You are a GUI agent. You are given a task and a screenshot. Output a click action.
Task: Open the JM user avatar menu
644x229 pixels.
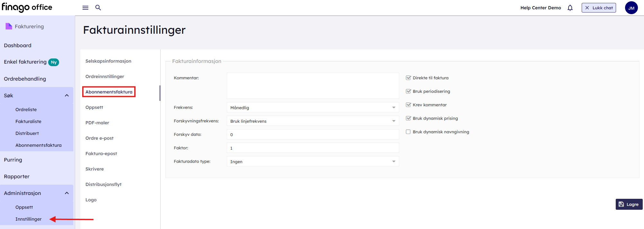pos(631,8)
